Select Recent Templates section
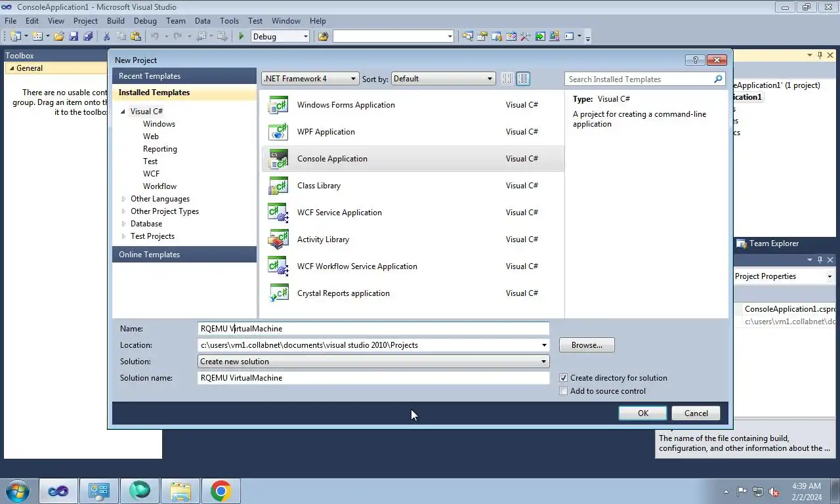 (184, 76)
